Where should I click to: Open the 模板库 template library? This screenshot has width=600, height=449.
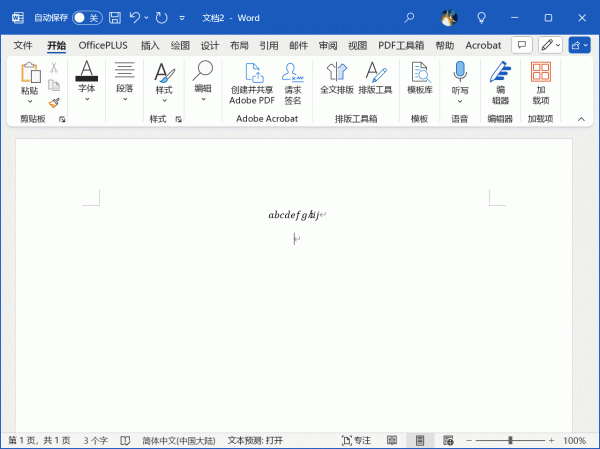click(420, 78)
